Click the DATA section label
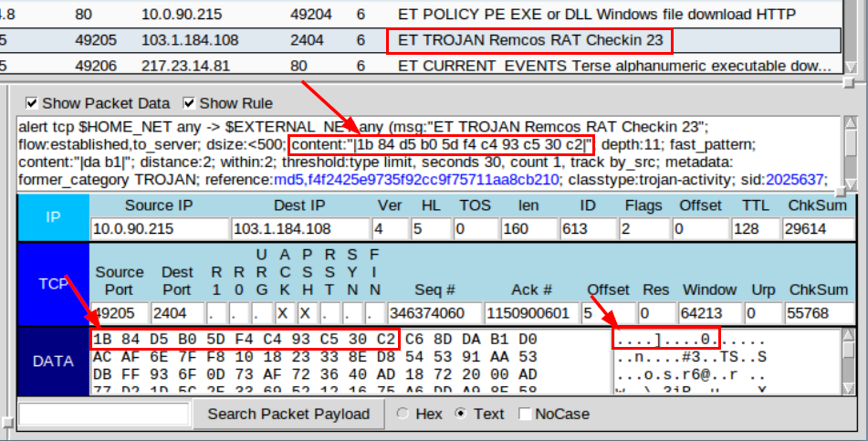 (53, 362)
